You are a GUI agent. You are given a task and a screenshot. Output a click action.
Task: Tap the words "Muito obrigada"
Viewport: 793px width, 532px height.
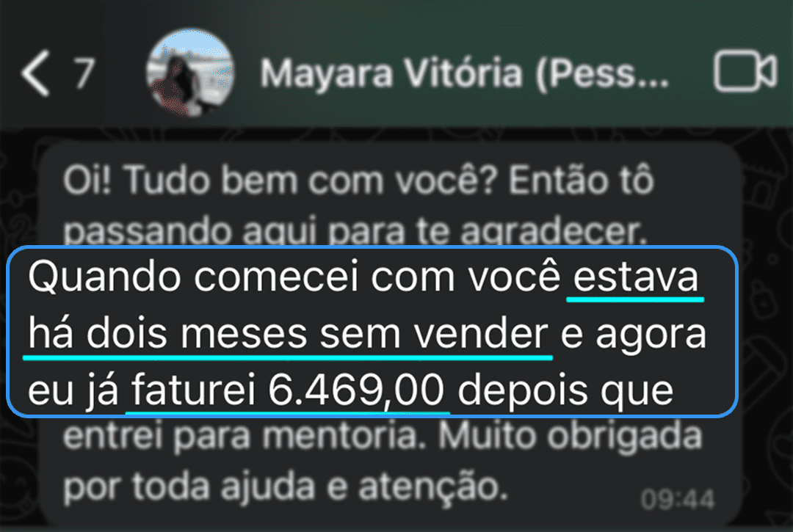[570, 435]
